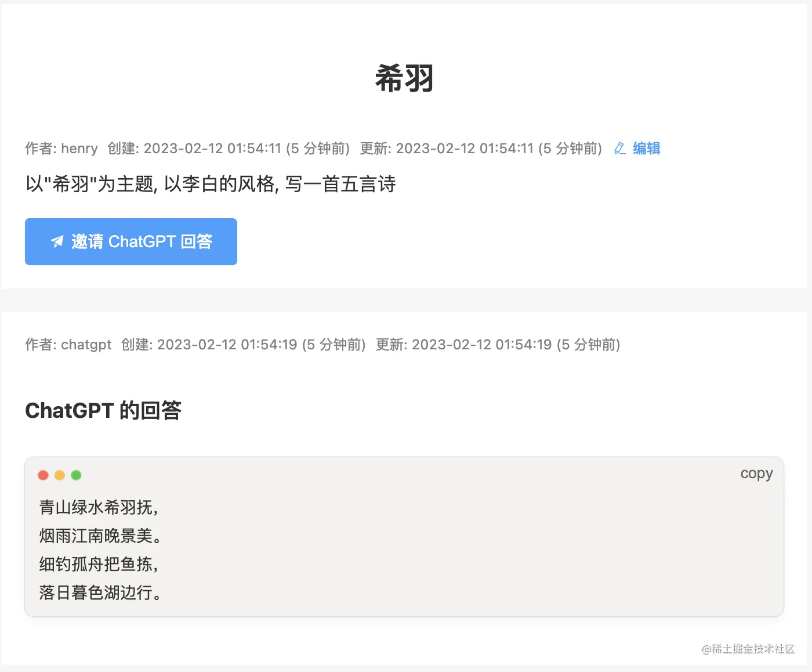Click the pencil edit icon beside 编辑
This screenshot has width=812, height=672.
(620, 149)
